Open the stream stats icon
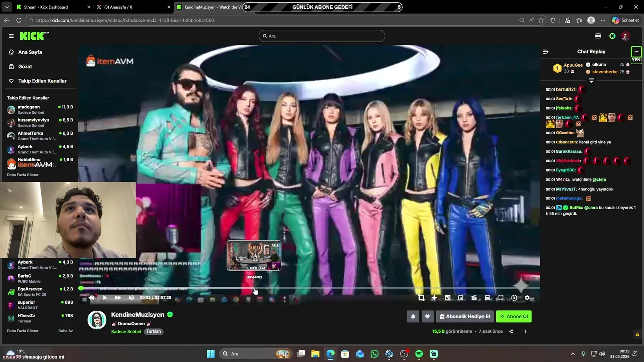The image size is (644, 362). point(447,298)
